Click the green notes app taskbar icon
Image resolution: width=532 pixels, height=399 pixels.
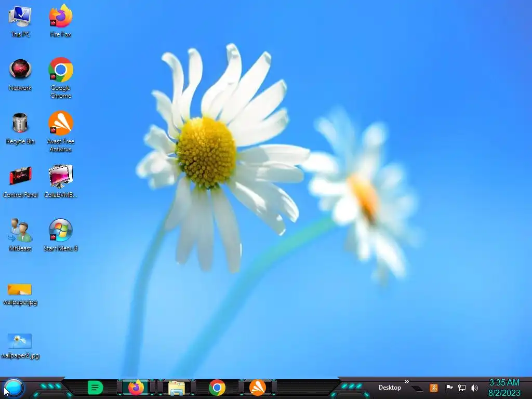point(96,388)
